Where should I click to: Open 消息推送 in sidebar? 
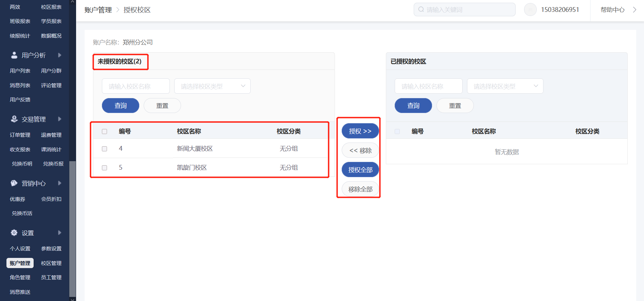pos(20,292)
